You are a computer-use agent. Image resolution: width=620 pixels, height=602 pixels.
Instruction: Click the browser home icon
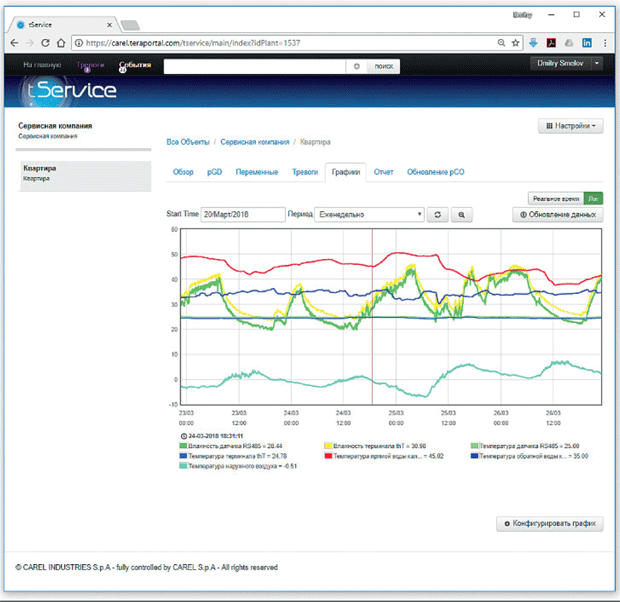click(x=61, y=43)
